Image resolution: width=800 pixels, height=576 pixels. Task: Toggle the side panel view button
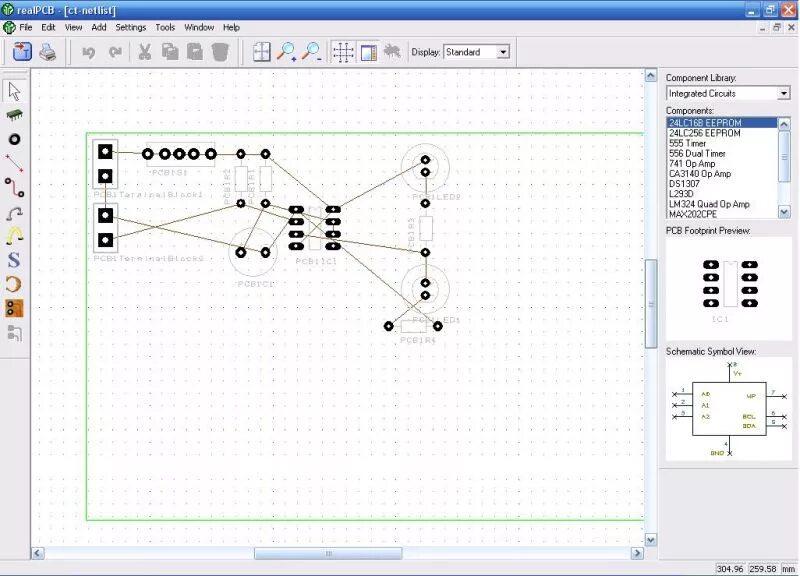[x=368, y=52]
